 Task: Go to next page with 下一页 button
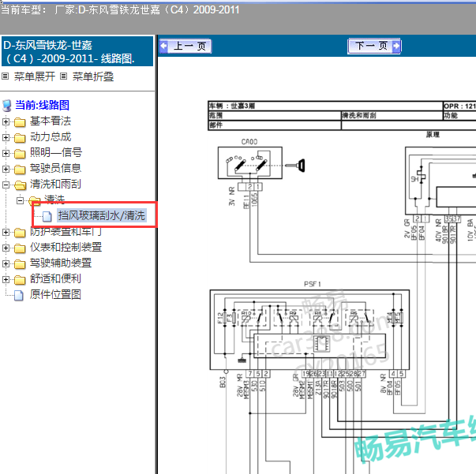374,46
